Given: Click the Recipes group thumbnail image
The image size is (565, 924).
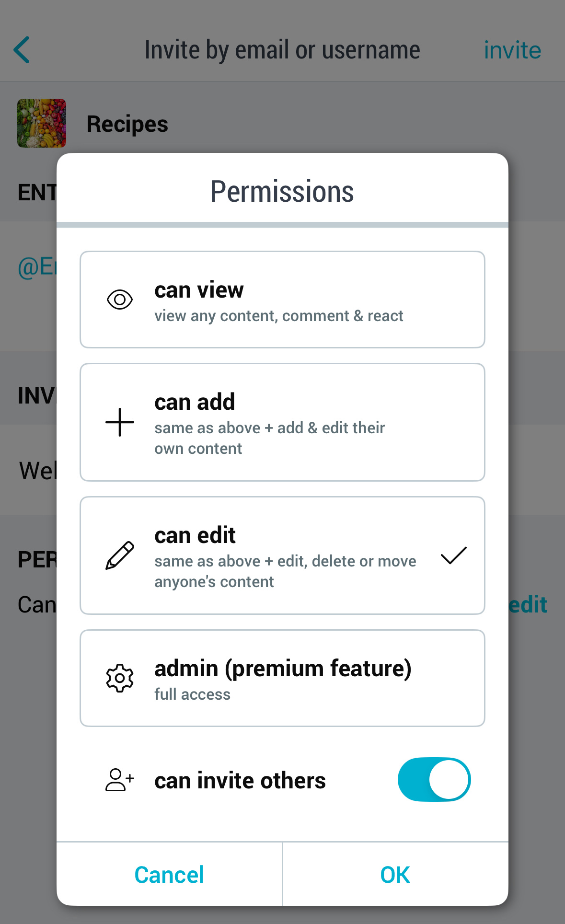Looking at the screenshot, I should [42, 123].
